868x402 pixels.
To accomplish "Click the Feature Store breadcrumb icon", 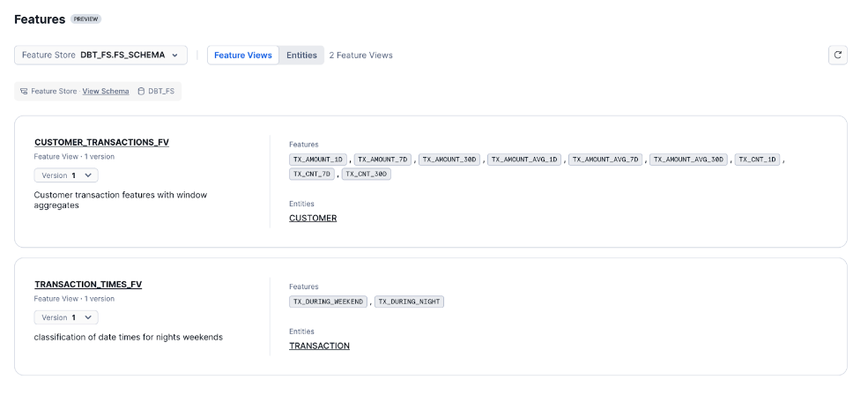I will point(24,92).
